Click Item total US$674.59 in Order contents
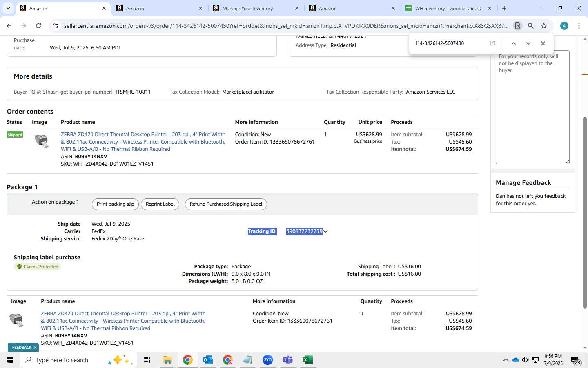This screenshot has height=368, width=588. coord(459,149)
